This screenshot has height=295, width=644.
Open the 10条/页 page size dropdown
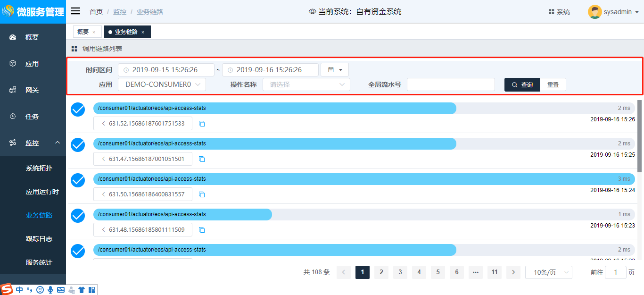pos(548,272)
